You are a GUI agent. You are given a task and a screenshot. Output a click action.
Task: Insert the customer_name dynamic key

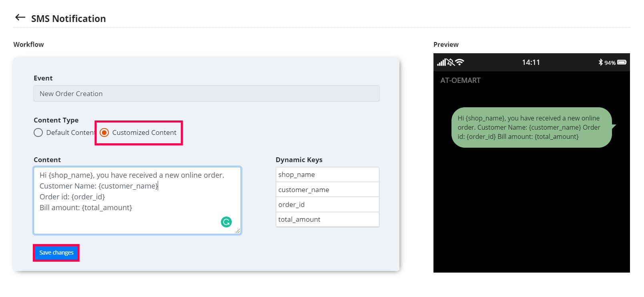pyautogui.click(x=327, y=189)
